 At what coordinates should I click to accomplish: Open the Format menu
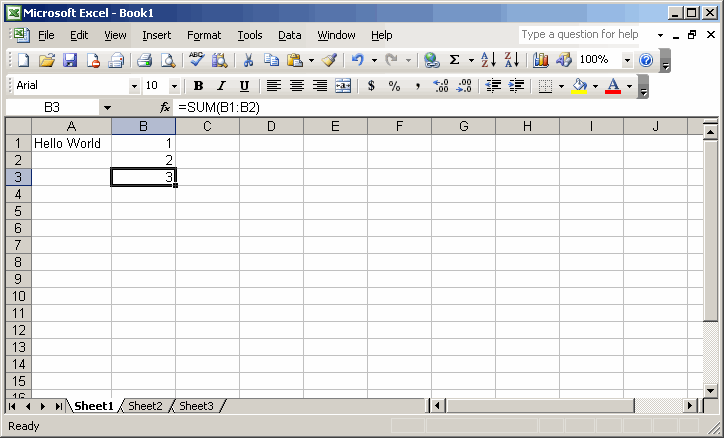click(204, 35)
